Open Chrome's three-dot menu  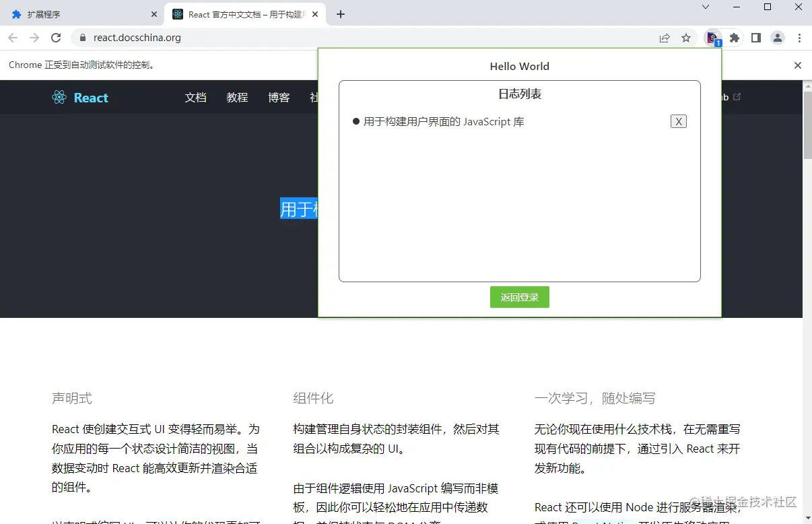[x=799, y=38]
